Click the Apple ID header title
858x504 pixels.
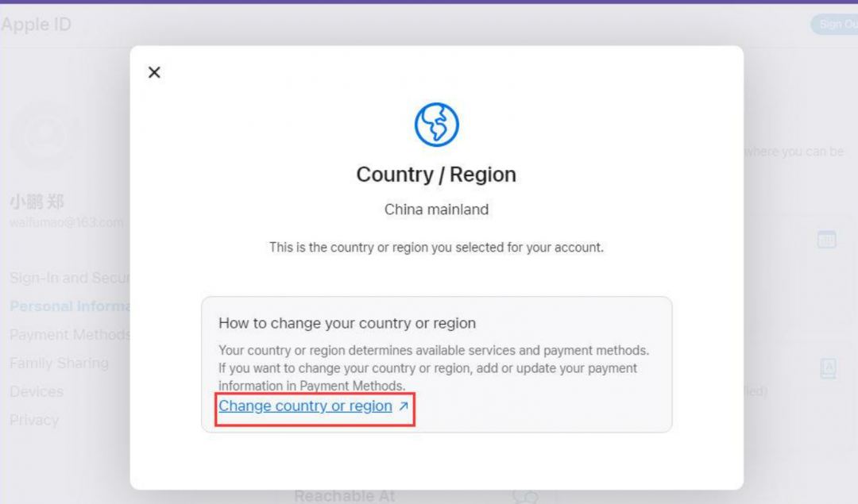tap(36, 24)
